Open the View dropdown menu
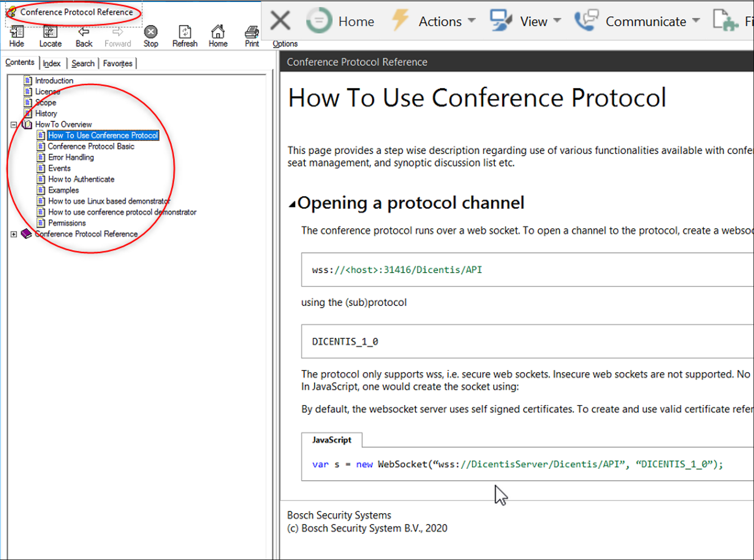 tap(533, 21)
